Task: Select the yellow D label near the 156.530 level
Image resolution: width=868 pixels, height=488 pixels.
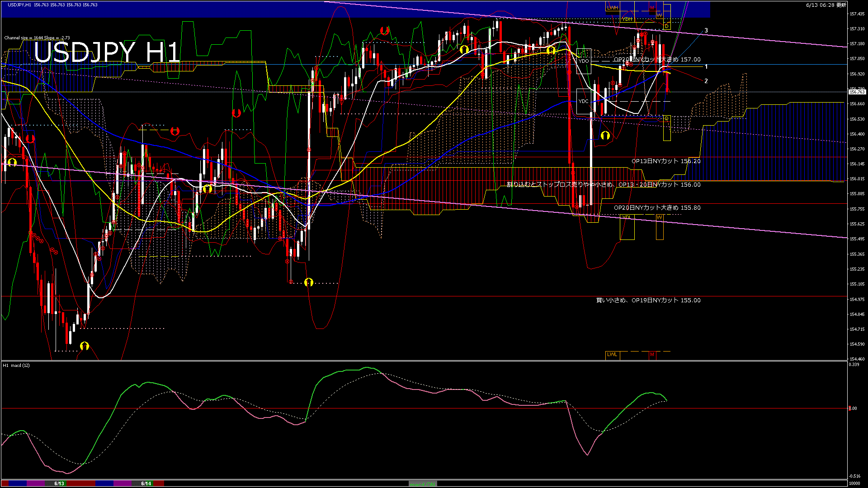Action: pos(666,118)
